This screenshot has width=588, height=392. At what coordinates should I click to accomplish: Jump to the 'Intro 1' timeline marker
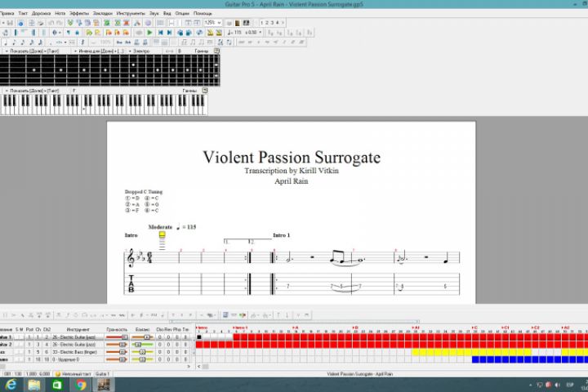240,327
